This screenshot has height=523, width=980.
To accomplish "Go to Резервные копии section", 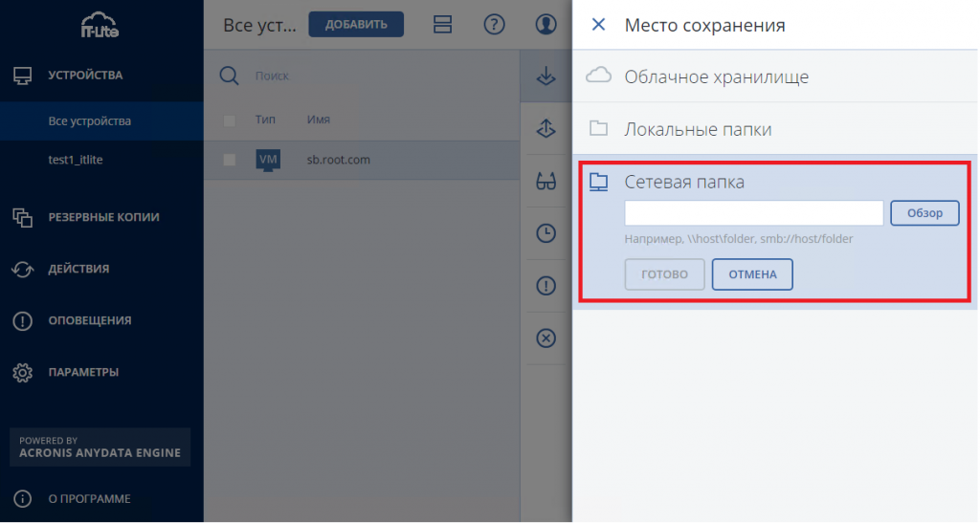I will click(x=103, y=217).
